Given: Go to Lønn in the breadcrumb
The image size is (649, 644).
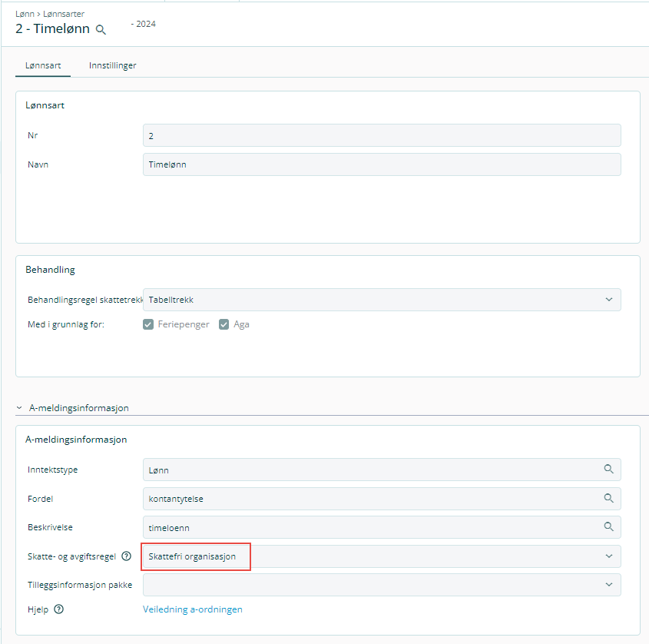Looking at the screenshot, I should tap(25, 14).
